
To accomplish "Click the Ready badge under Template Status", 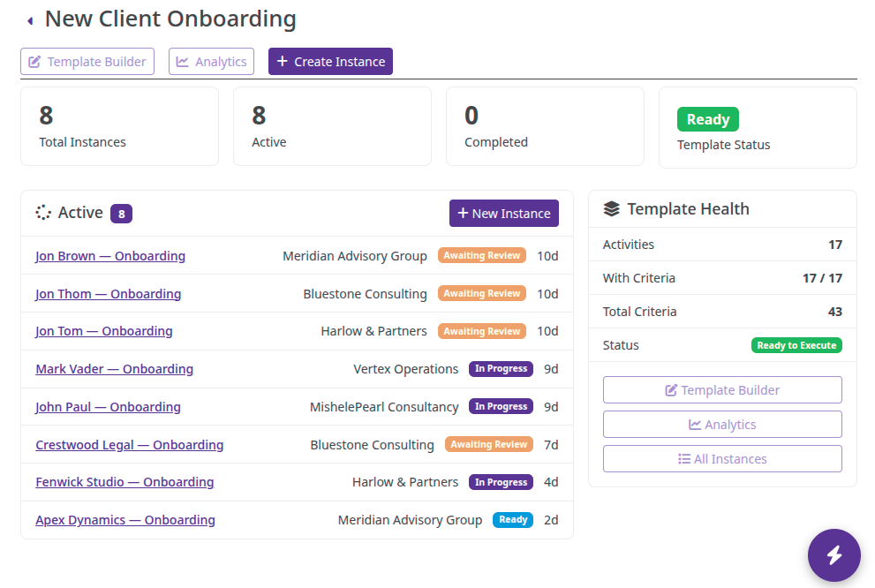I will (707, 118).
